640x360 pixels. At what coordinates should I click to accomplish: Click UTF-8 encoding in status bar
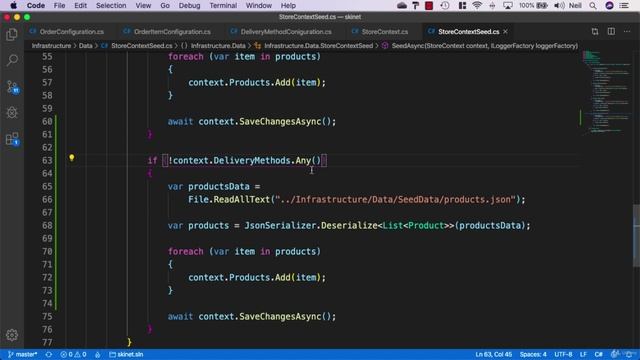pos(563,354)
